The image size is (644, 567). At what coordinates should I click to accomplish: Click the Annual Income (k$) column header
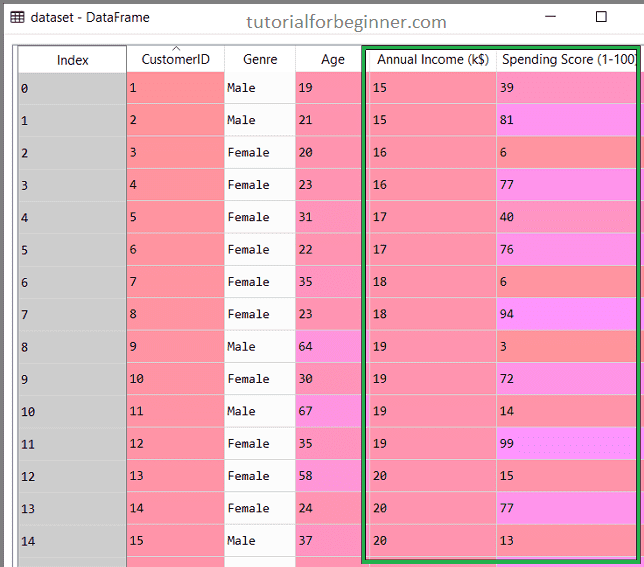point(433,60)
